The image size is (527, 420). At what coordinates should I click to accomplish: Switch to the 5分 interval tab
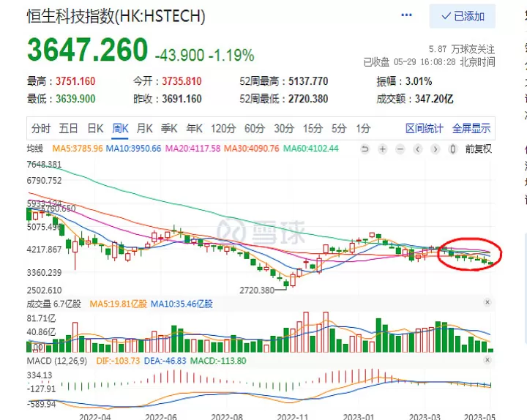click(x=339, y=129)
